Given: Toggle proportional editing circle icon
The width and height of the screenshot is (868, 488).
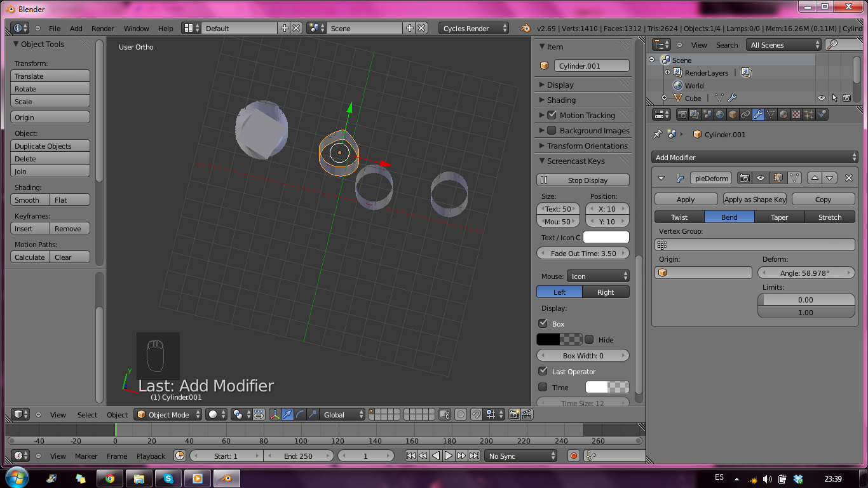Looking at the screenshot, I should tap(461, 414).
